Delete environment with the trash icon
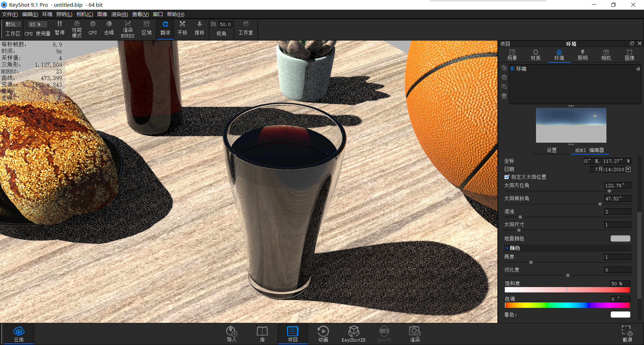This screenshot has height=345, width=644. [x=504, y=96]
